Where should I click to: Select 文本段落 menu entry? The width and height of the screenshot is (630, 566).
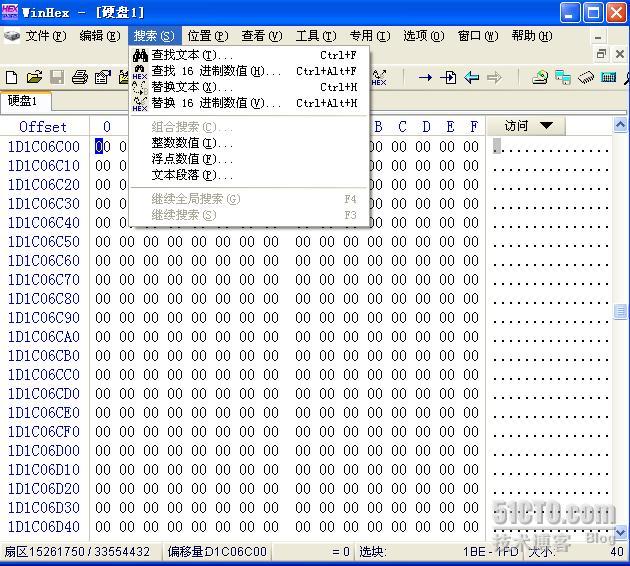coord(188,175)
